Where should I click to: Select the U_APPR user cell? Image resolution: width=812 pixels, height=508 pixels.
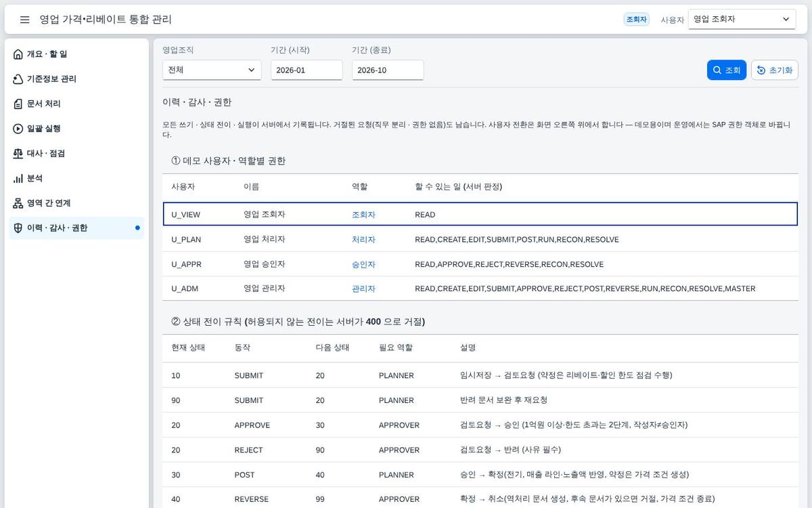[186, 264]
